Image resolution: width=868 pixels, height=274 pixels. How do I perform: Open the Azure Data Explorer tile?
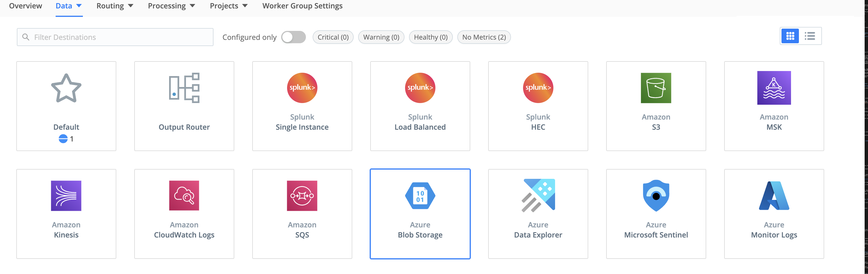coord(538,213)
